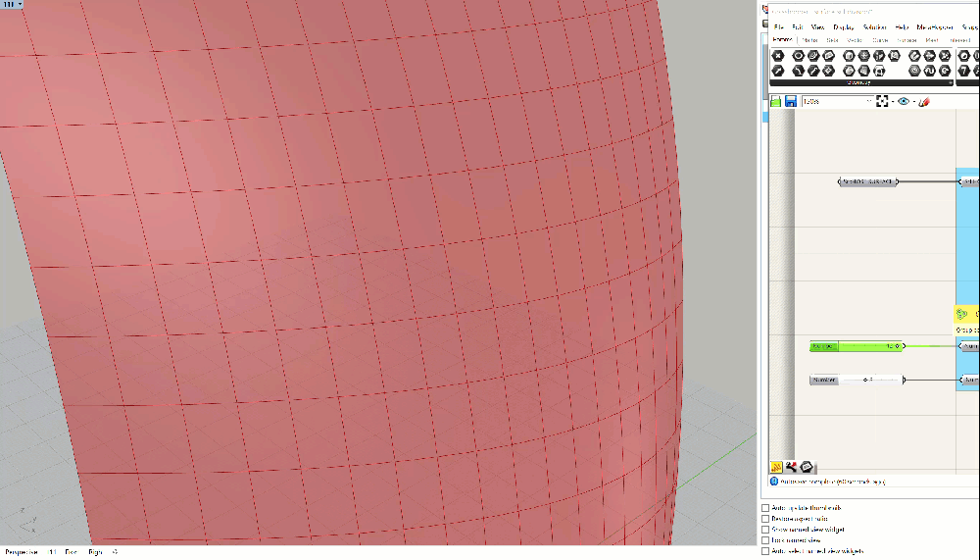Toggle Show named view widget checkbox

(x=766, y=529)
